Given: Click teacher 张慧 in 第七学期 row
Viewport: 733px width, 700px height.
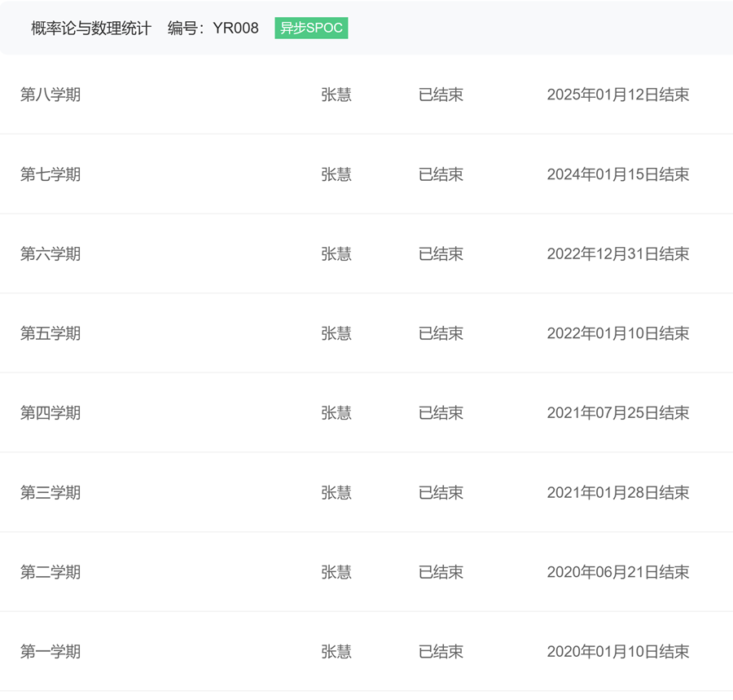Looking at the screenshot, I should (x=336, y=174).
